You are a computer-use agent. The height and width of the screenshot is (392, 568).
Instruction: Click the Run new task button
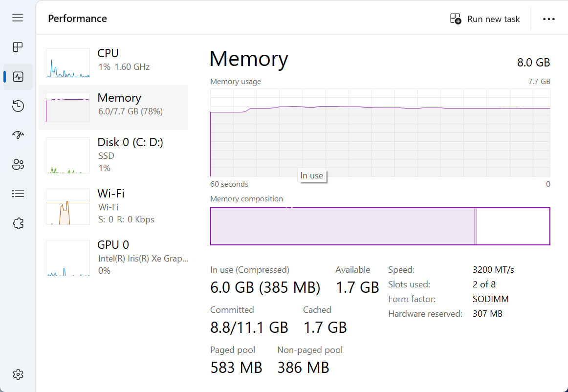click(485, 19)
